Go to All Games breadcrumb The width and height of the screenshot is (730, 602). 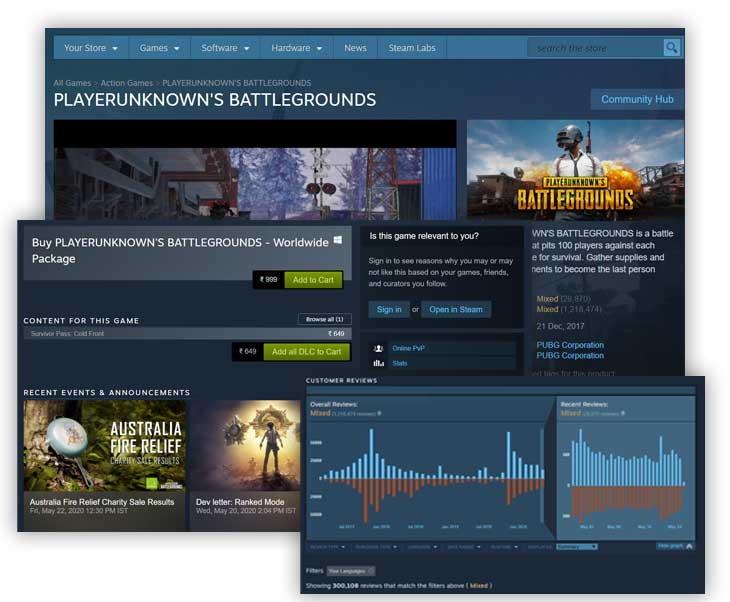(x=72, y=83)
